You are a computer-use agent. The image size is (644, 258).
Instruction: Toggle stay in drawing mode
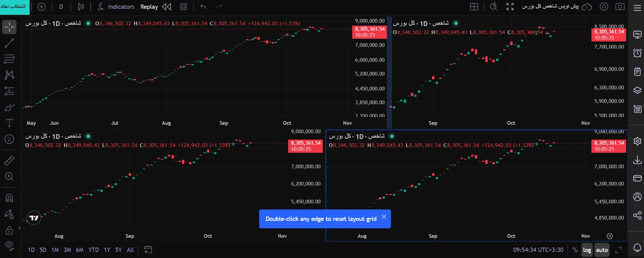[x=9, y=214]
